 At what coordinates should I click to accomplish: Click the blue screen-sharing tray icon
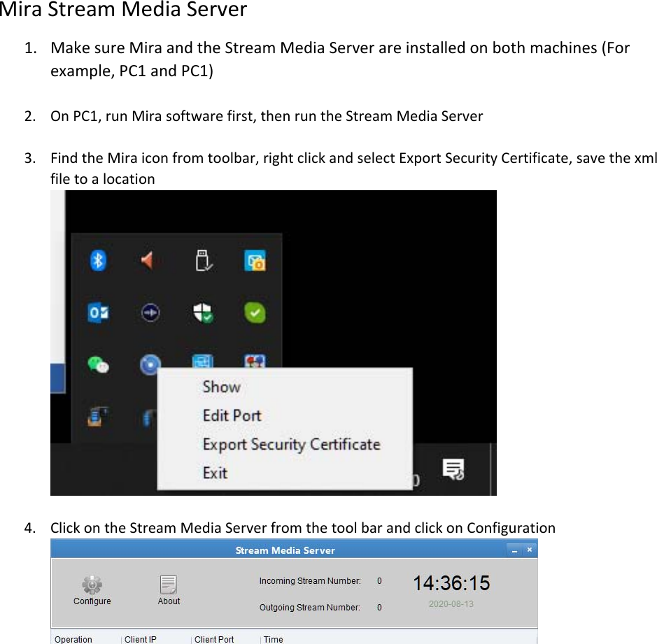click(x=202, y=362)
